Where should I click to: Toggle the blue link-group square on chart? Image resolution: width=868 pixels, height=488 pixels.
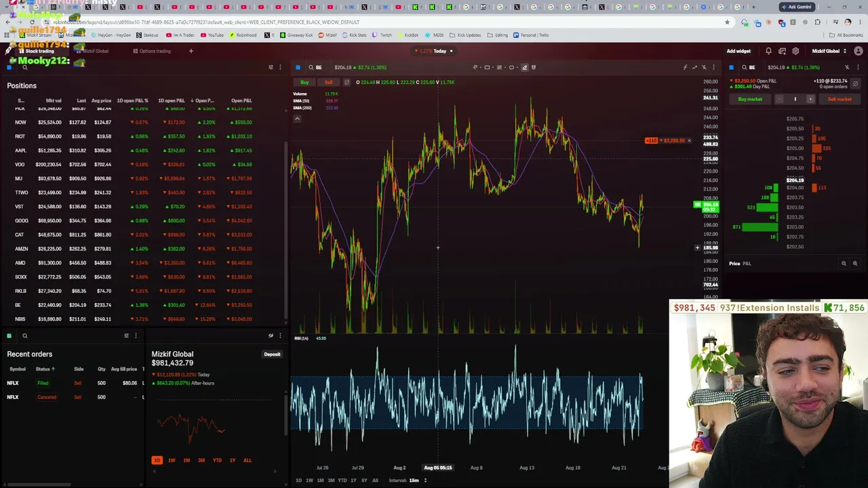pyautogui.click(x=298, y=67)
